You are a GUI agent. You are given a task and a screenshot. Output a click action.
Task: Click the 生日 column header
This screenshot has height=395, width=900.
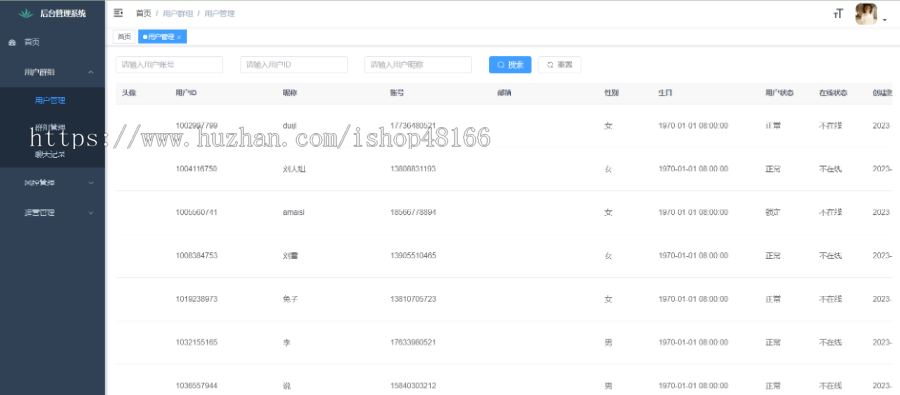pyautogui.click(x=665, y=93)
